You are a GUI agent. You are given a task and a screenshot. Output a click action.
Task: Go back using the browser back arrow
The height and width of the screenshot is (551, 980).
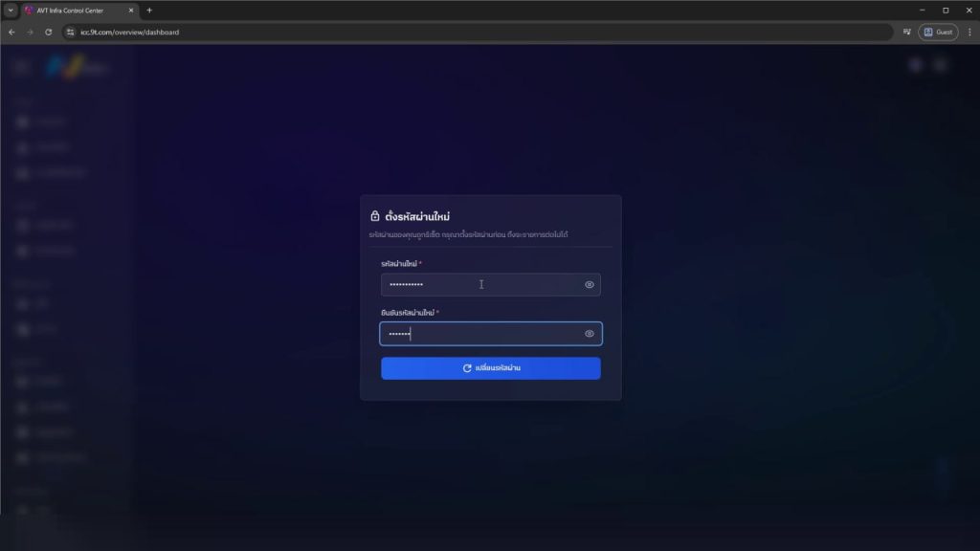tap(11, 32)
